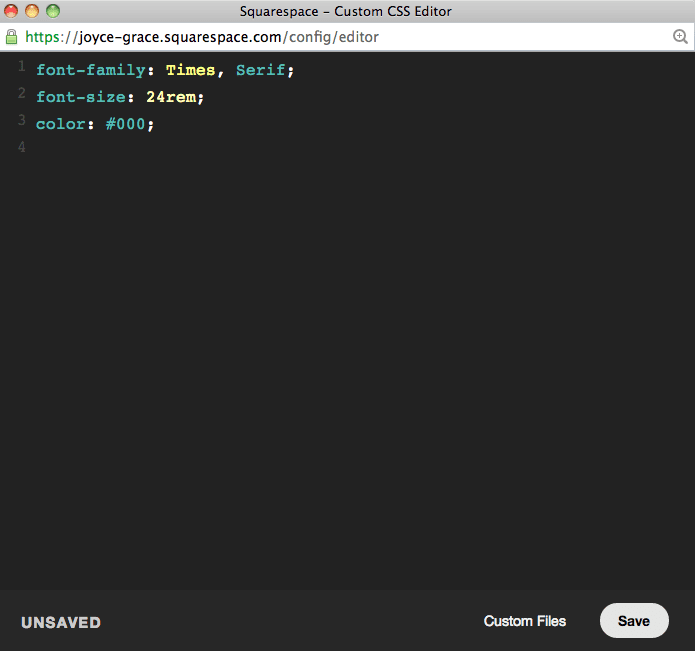Click line number 4 in gutter
Image resolution: width=695 pixels, height=651 pixels.
point(22,147)
